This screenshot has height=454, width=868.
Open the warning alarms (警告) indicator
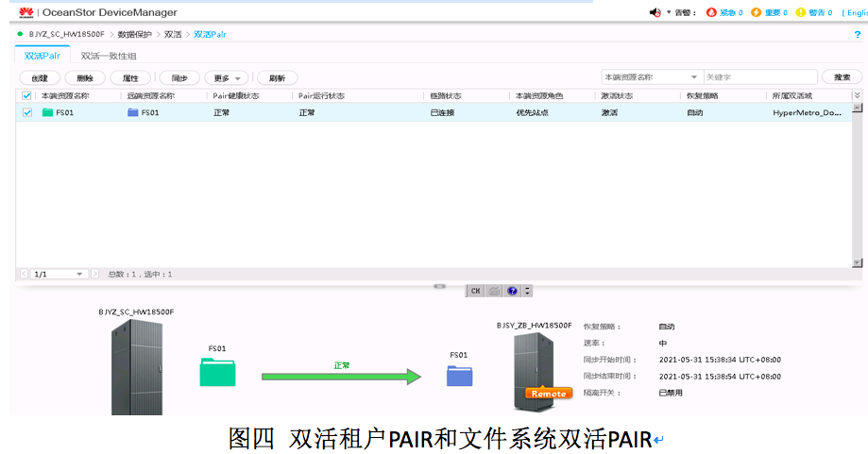click(x=814, y=12)
